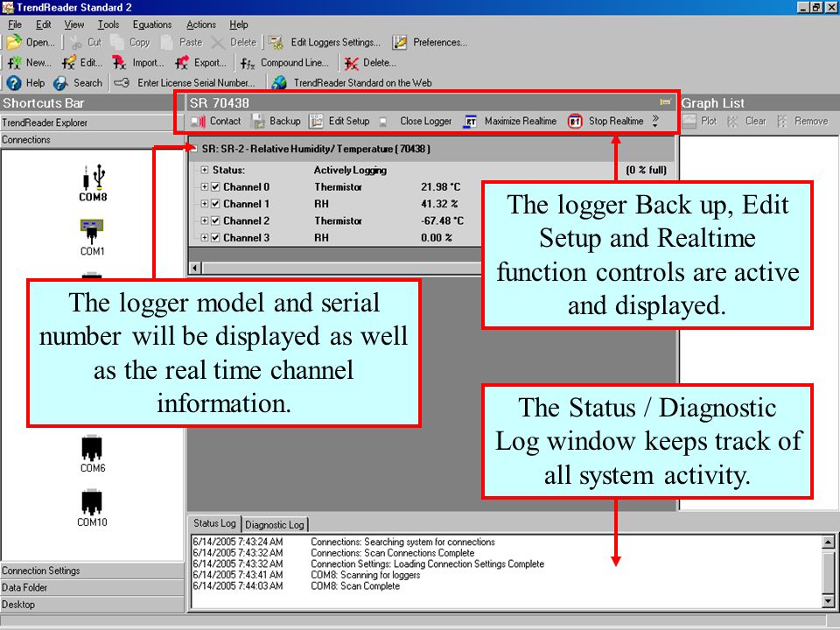840x630 pixels.
Task: Toggle Channel 0 checkbox
Action: click(215, 187)
